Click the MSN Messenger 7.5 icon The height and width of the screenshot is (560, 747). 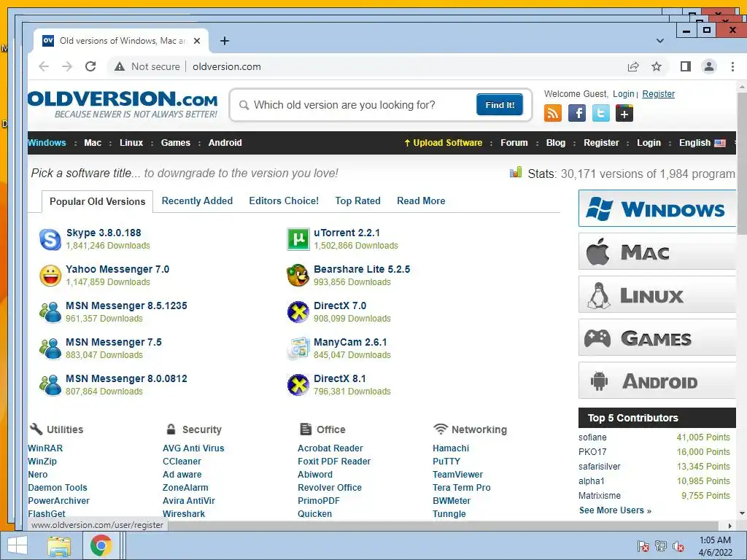[50, 349]
